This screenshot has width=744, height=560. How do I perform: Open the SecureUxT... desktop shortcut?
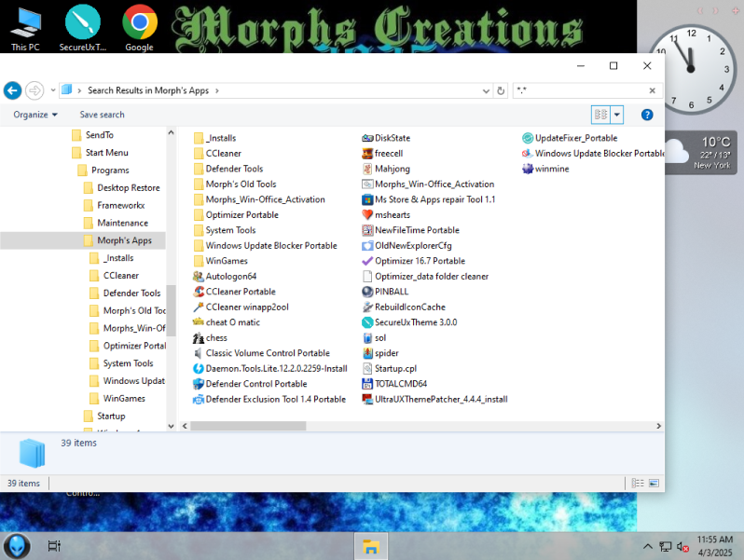point(83,27)
